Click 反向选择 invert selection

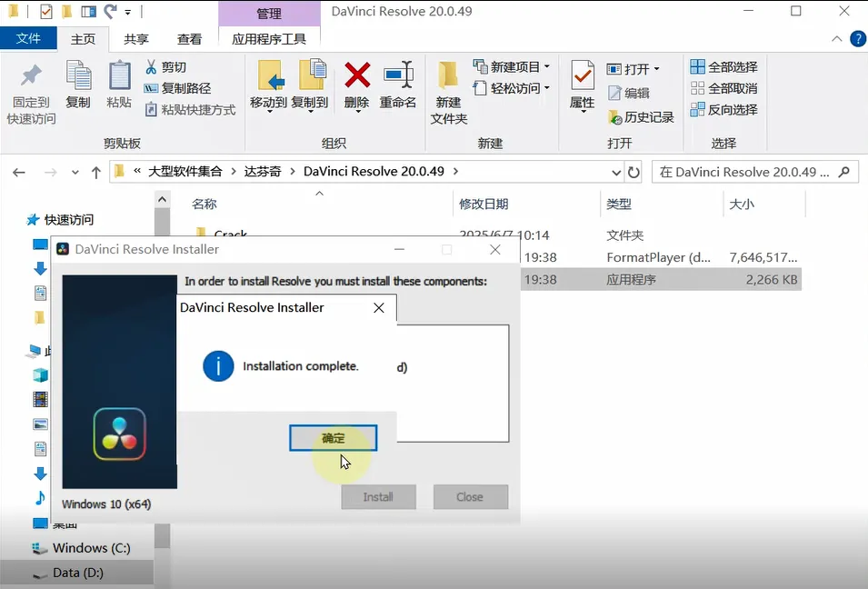point(724,110)
